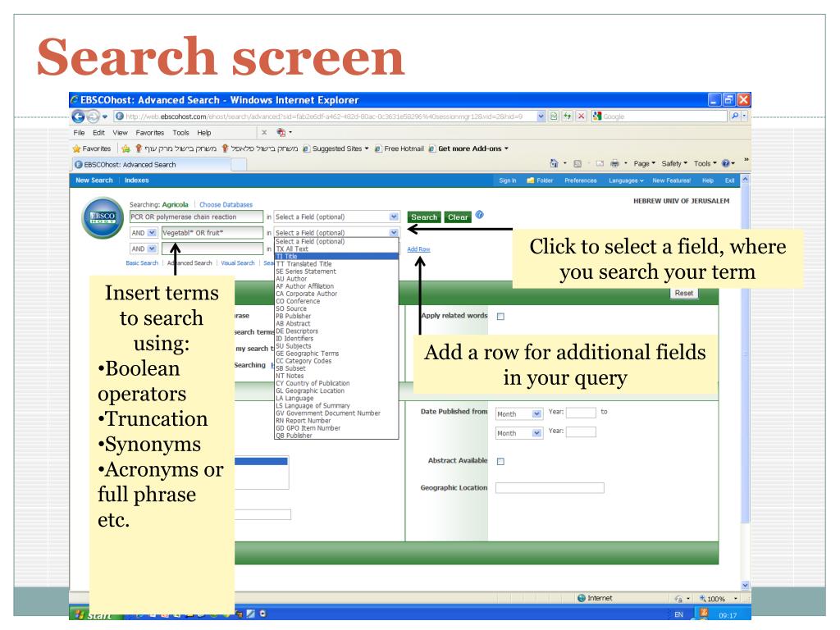Click the green Search button
Image resolution: width=840 pixels, height=630 pixels.
coord(424,217)
